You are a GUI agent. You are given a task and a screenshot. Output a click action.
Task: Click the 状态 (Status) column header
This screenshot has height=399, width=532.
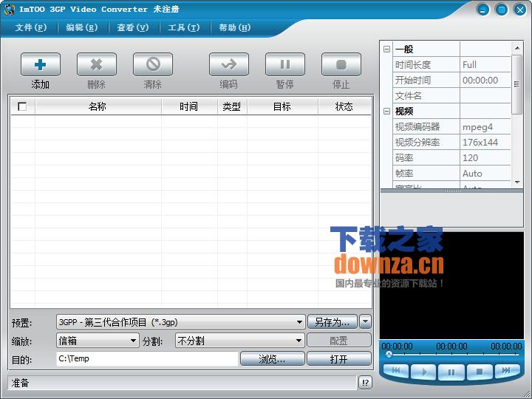click(x=344, y=106)
